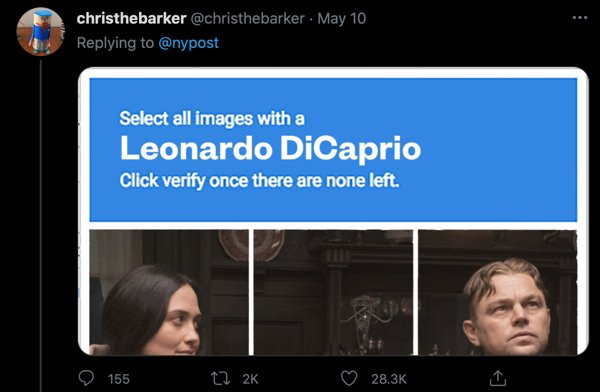Click the reply speech bubble icon
The width and height of the screenshot is (600, 392).
86,378
